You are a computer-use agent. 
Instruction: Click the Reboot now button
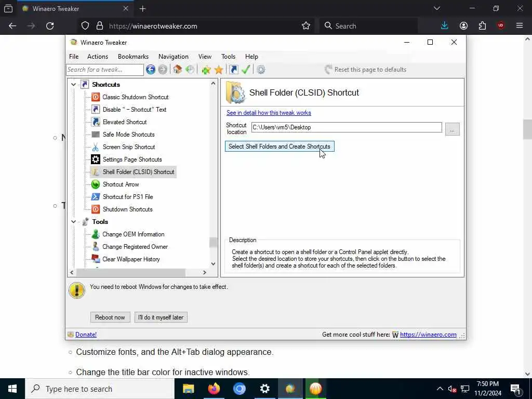(x=110, y=317)
